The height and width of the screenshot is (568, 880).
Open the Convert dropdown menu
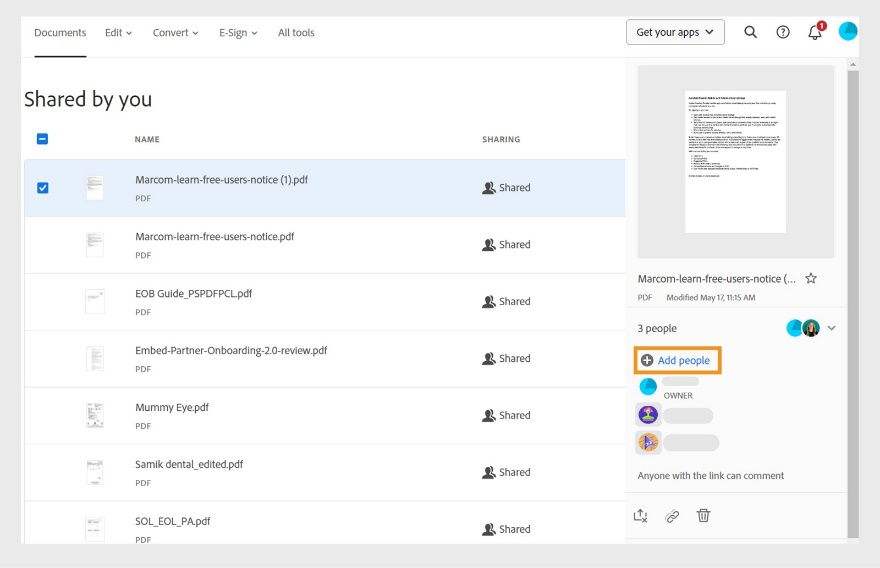tap(175, 33)
